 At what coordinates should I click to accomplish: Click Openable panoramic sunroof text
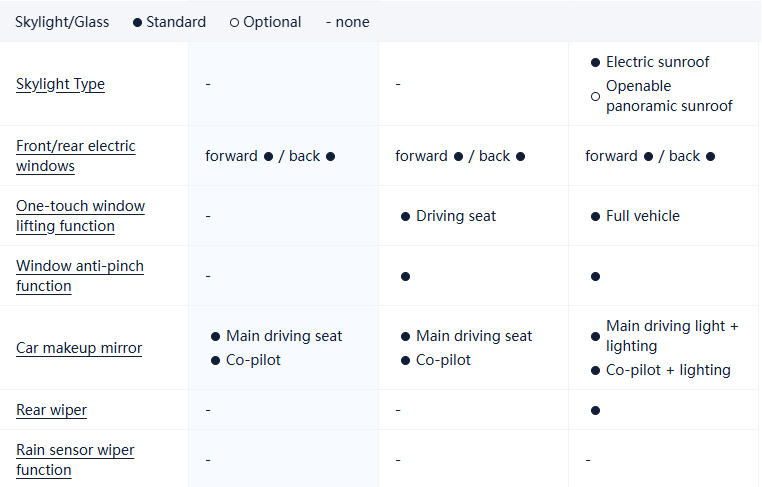[x=669, y=96]
